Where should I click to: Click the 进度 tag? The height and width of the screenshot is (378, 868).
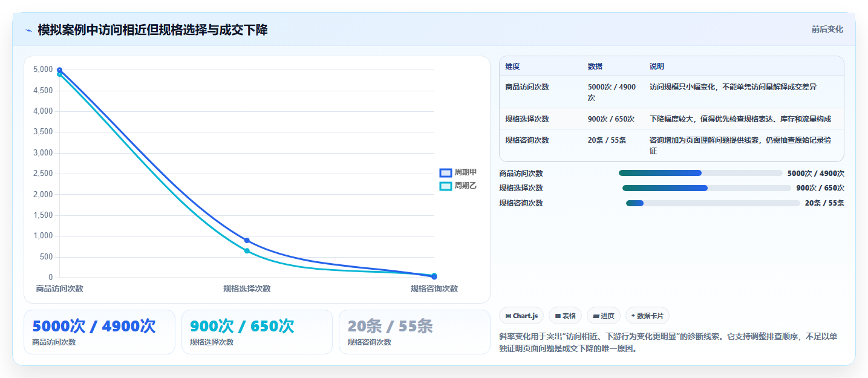(604, 316)
